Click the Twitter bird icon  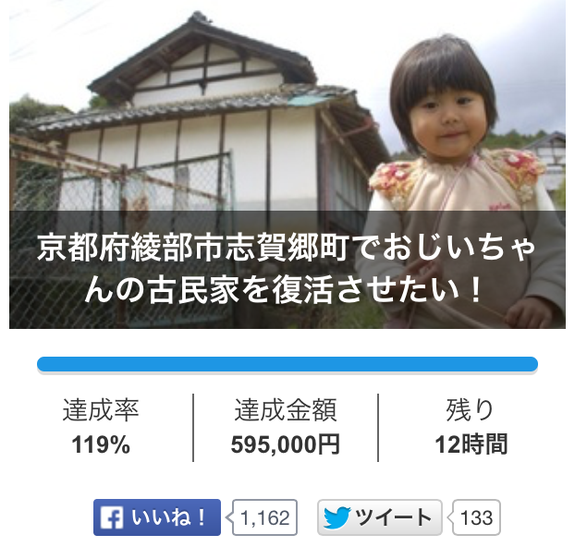337,518
